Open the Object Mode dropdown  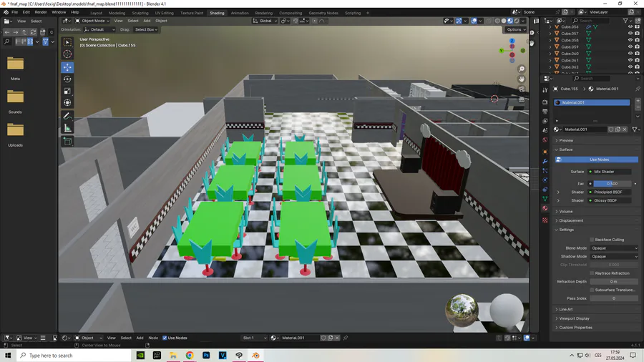[92, 21]
